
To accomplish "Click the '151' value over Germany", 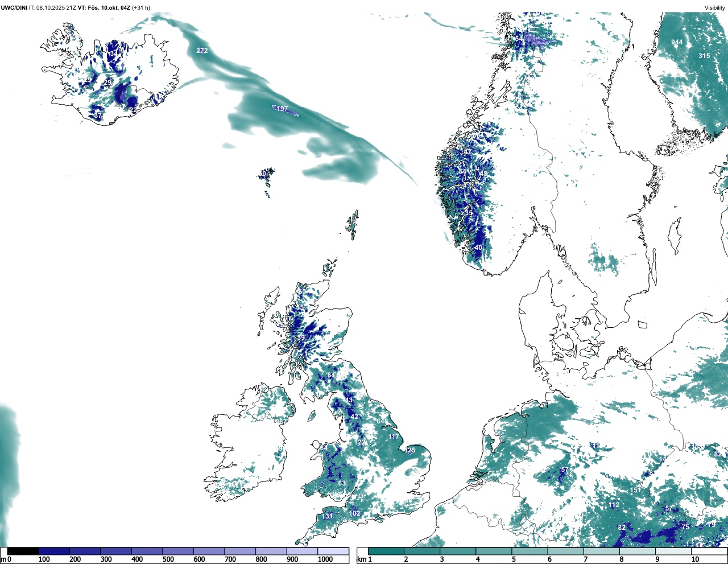I will 635,490.
